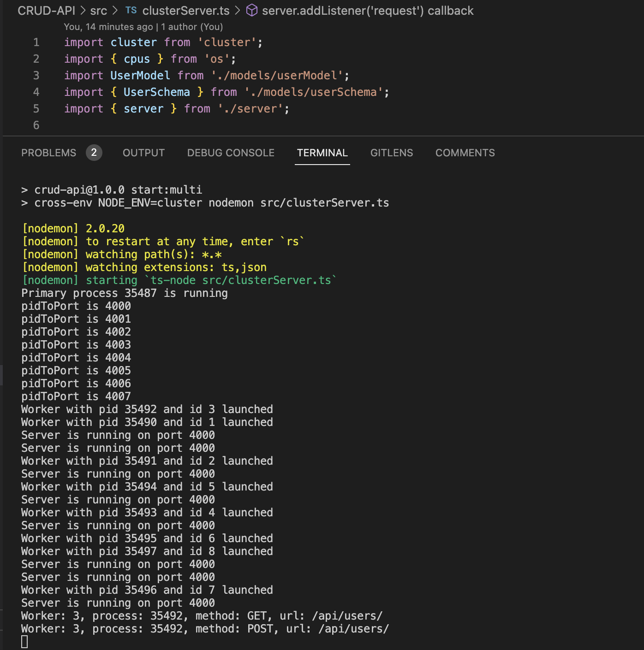Screen dimensions: 644x650
Task: Switch to the GITLENS panel tab
Action: (392, 153)
